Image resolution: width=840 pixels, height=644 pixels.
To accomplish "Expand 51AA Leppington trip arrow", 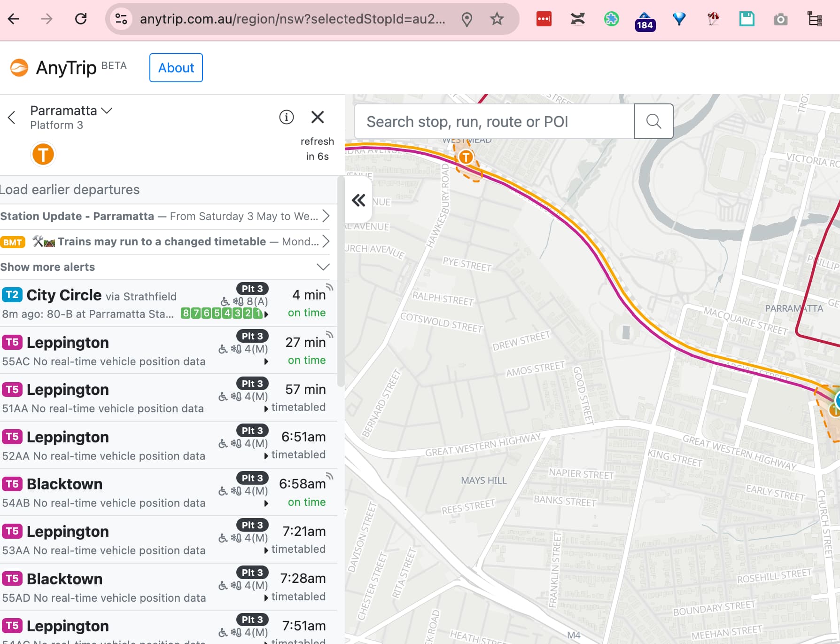I will click(266, 408).
